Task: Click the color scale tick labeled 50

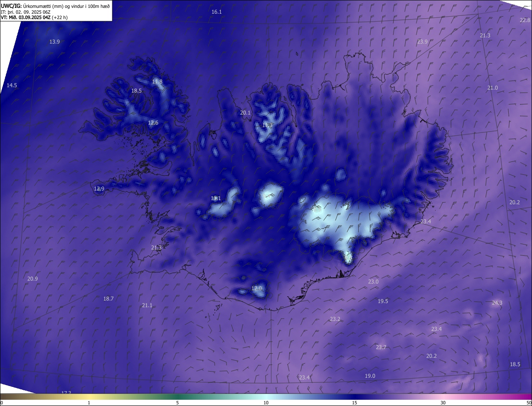Action: click(529, 403)
